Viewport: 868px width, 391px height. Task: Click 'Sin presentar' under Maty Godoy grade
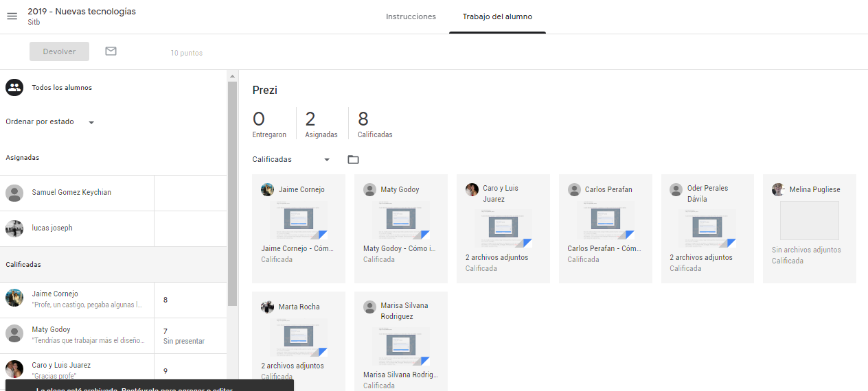[x=184, y=341]
